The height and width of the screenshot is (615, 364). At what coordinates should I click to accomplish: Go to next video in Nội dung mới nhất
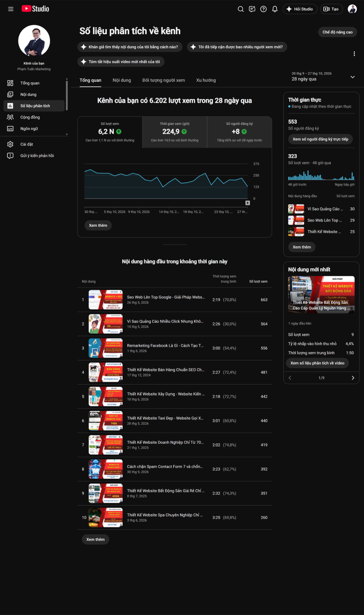[353, 378]
